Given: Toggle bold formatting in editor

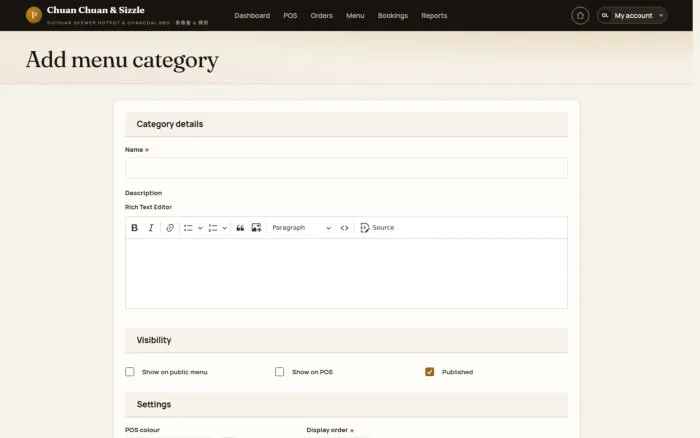Looking at the screenshot, I should (x=134, y=228).
